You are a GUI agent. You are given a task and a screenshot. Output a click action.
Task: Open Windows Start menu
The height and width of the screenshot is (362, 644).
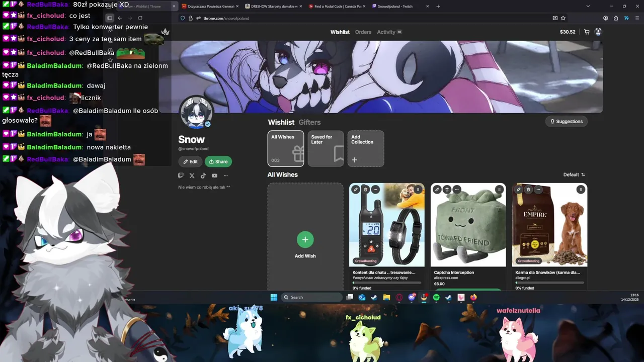(x=274, y=297)
